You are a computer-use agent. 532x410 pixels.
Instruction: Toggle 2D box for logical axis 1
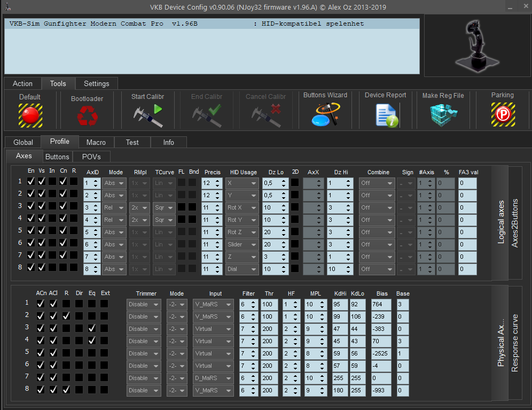[x=295, y=182]
